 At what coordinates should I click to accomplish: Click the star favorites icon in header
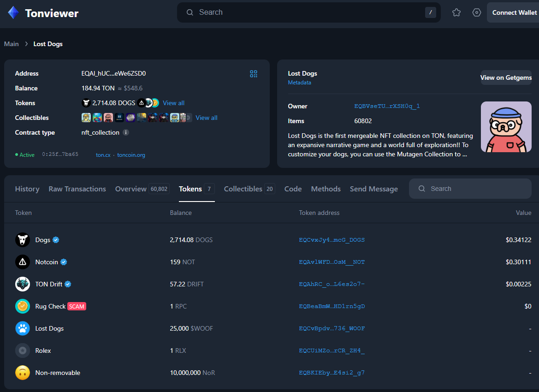click(x=456, y=13)
